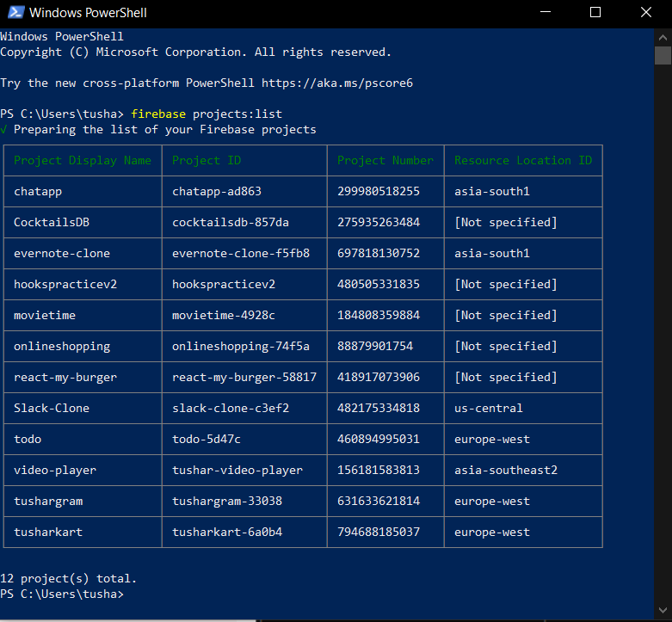Click project number 631633621814
Image resolution: width=672 pixels, height=622 pixels.
(x=379, y=501)
